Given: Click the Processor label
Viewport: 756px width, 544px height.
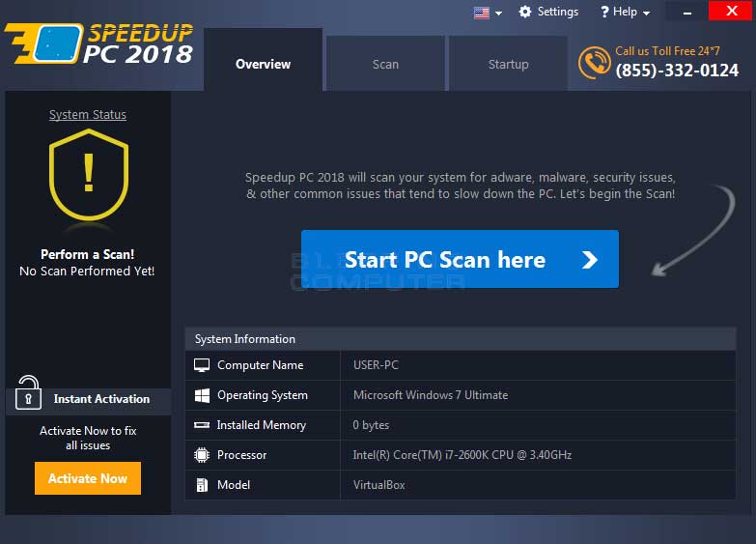Looking at the screenshot, I should tap(241, 455).
